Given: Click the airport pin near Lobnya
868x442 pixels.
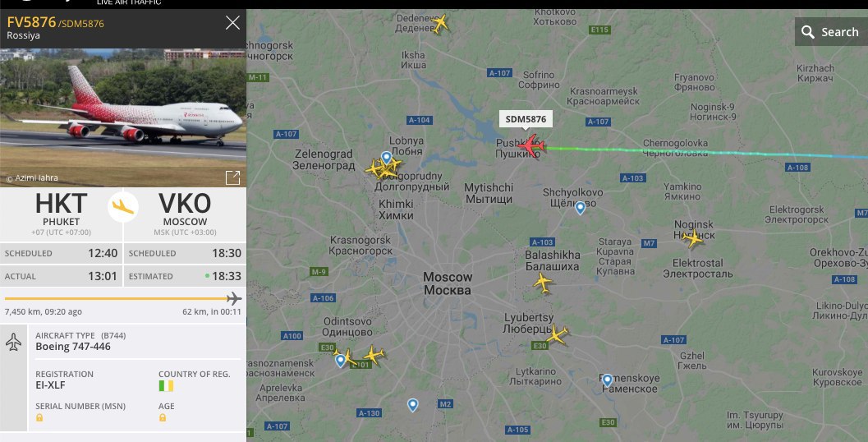Looking at the screenshot, I should (387, 159).
